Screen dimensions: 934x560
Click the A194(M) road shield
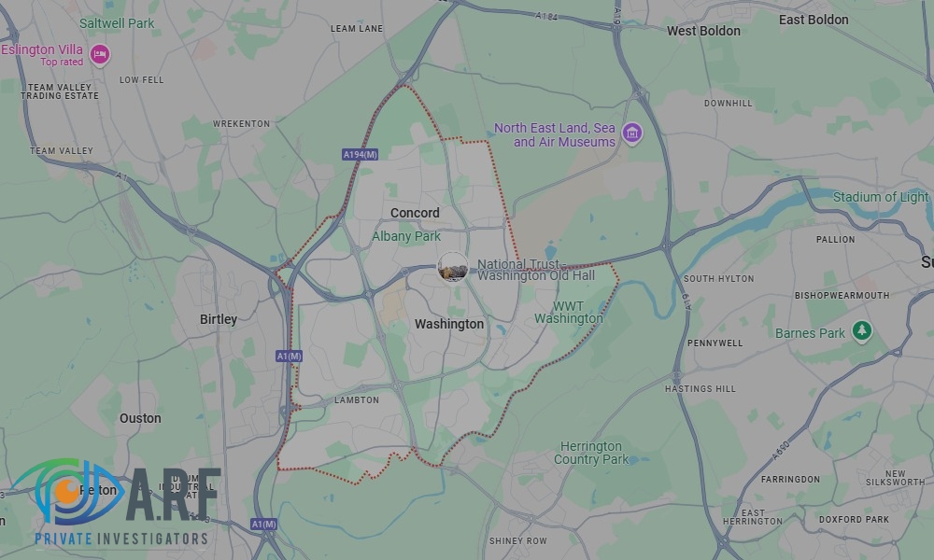pyautogui.click(x=361, y=155)
